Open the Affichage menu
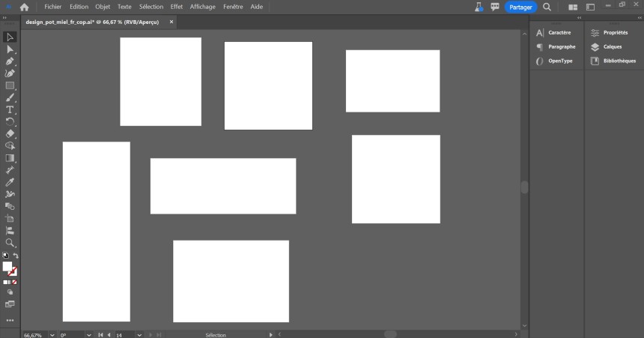 [x=202, y=7]
